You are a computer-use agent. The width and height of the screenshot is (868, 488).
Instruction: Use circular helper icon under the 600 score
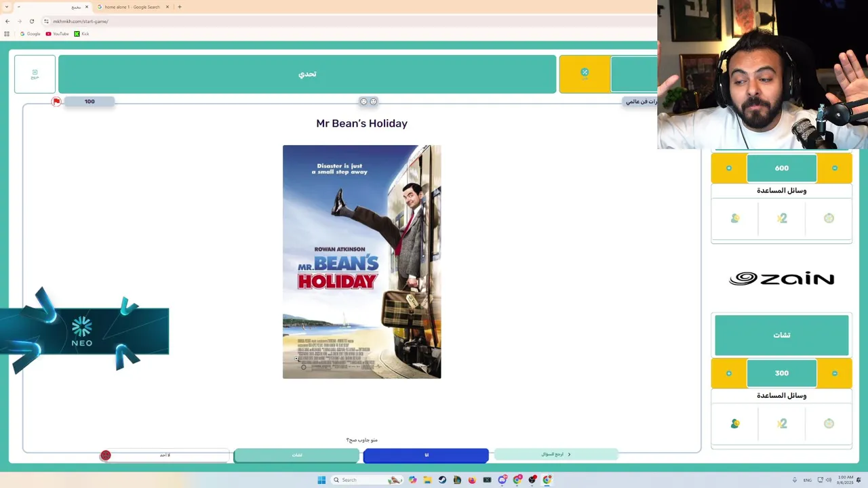tap(829, 218)
